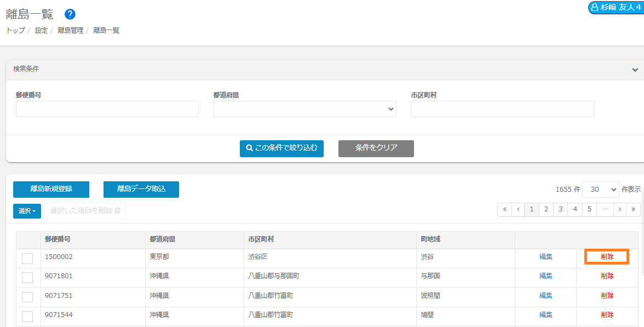Open the 杉崎 友人 user account badge

coord(616,7)
